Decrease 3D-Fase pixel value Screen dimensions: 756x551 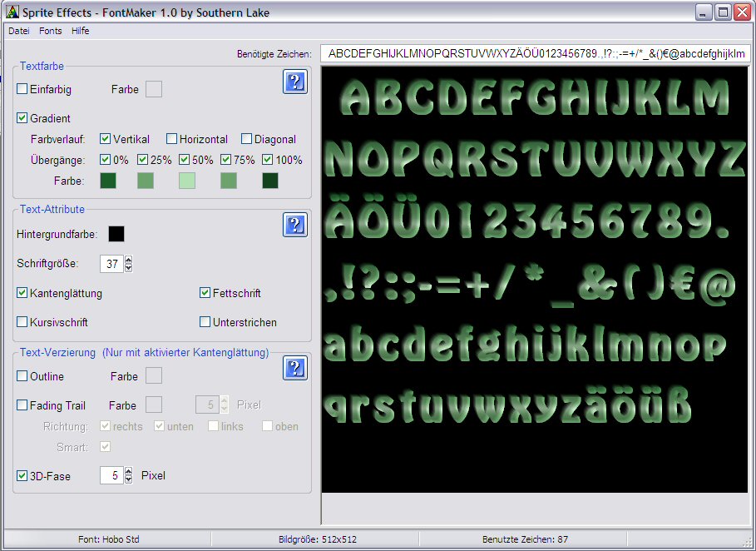(128, 480)
